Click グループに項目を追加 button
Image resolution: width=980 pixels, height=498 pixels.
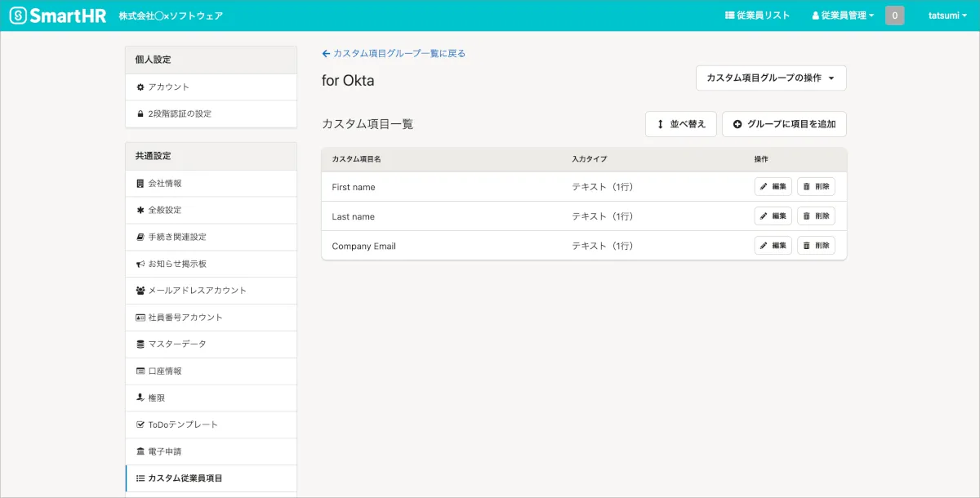point(784,124)
